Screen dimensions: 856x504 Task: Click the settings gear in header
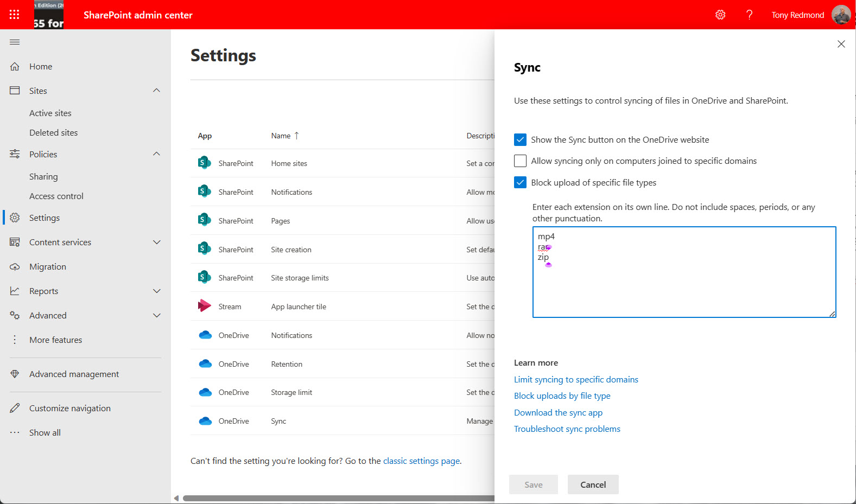pos(720,15)
